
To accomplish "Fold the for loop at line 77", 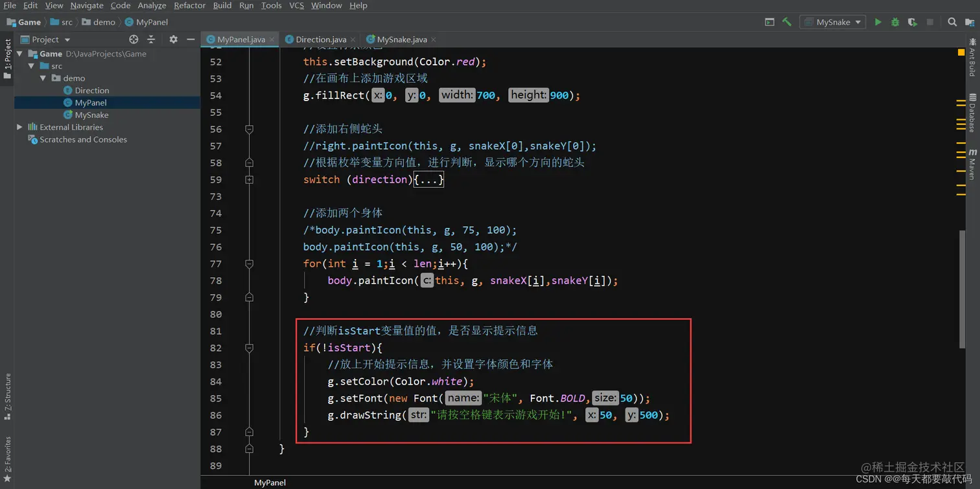I will (x=249, y=264).
